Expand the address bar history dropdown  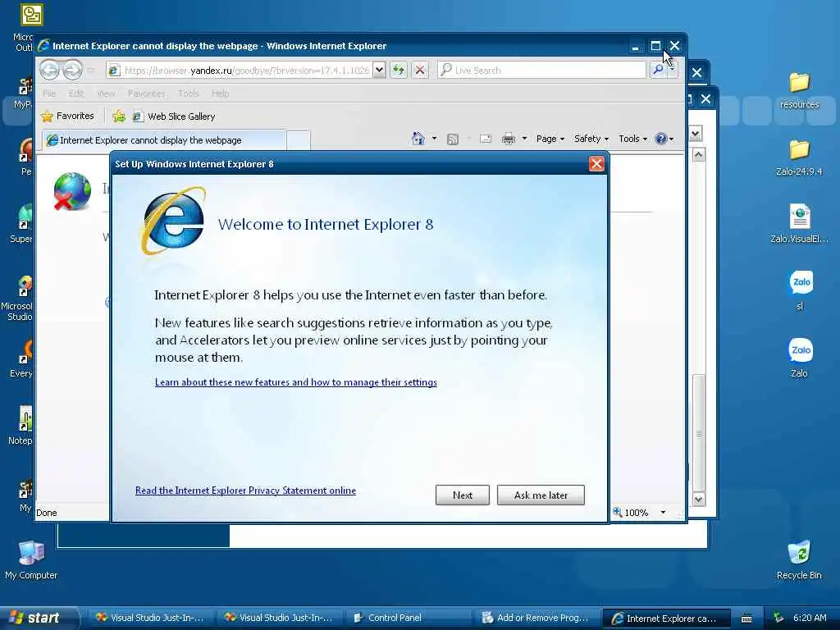coord(379,71)
